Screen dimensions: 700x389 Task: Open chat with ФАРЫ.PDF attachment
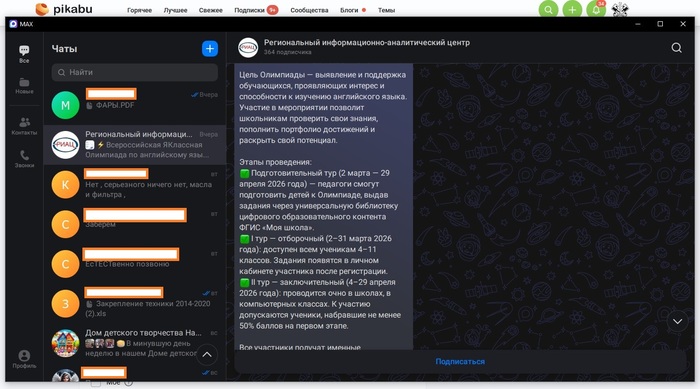point(135,105)
